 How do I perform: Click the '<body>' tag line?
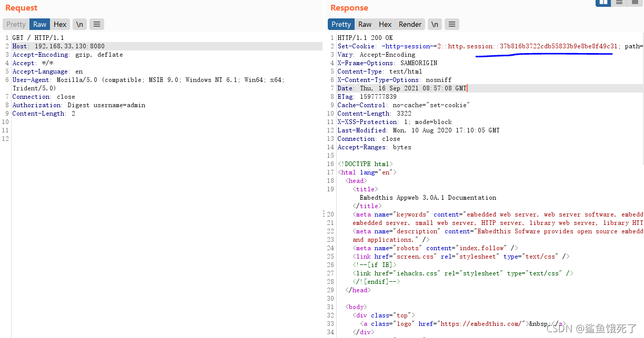[356, 307]
